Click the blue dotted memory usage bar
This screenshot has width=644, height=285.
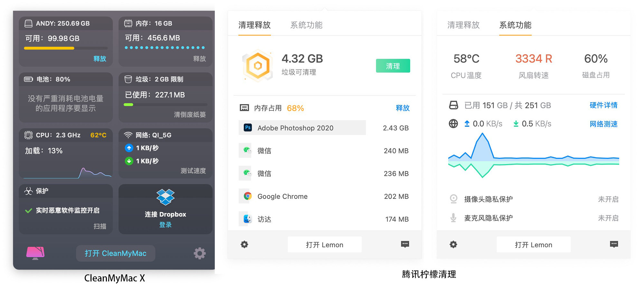pos(165,48)
